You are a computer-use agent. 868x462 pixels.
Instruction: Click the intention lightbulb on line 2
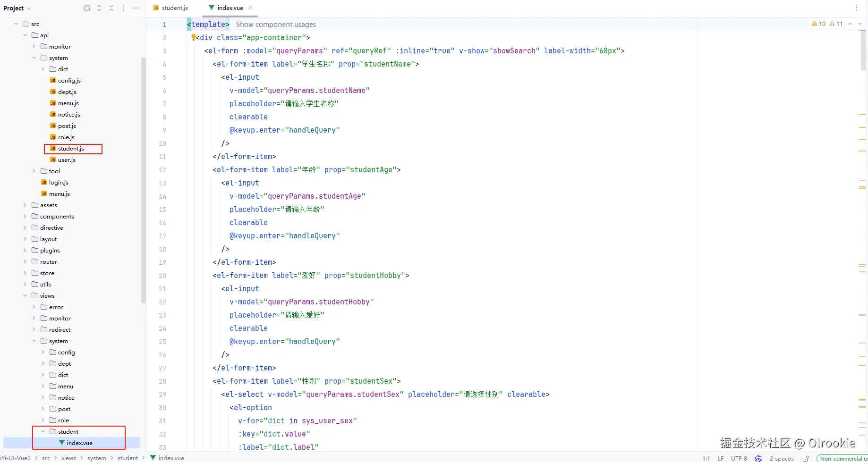click(x=193, y=37)
